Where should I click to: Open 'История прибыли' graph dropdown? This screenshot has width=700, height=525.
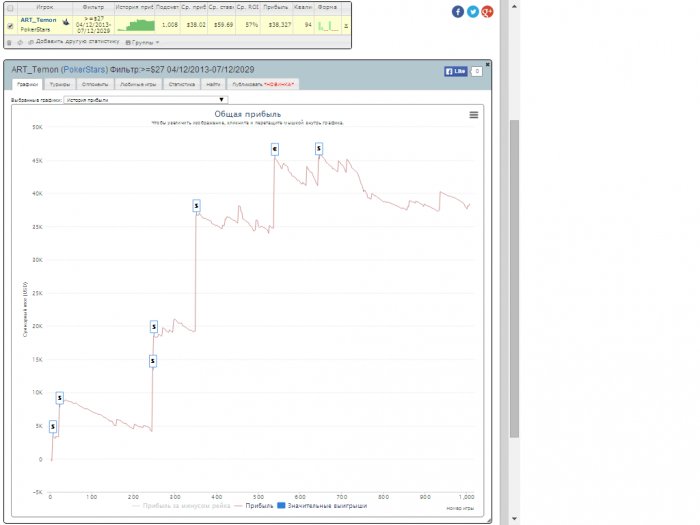click(x=147, y=100)
